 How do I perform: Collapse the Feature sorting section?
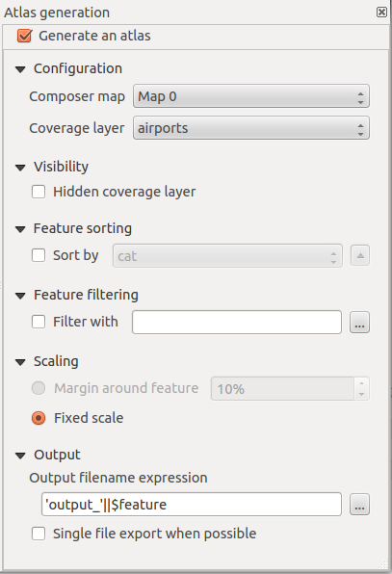click(x=20, y=229)
